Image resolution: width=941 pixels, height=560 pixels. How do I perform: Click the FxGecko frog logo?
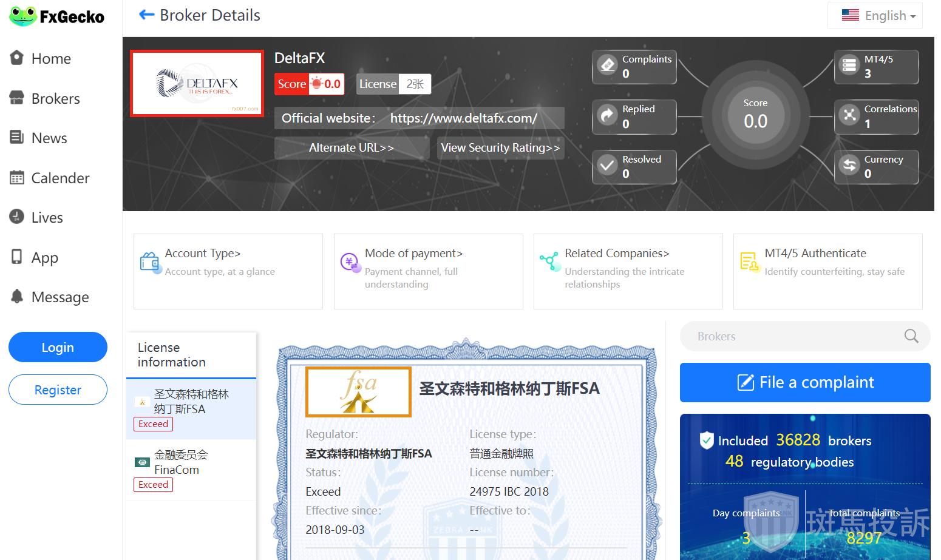pos(24,16)
